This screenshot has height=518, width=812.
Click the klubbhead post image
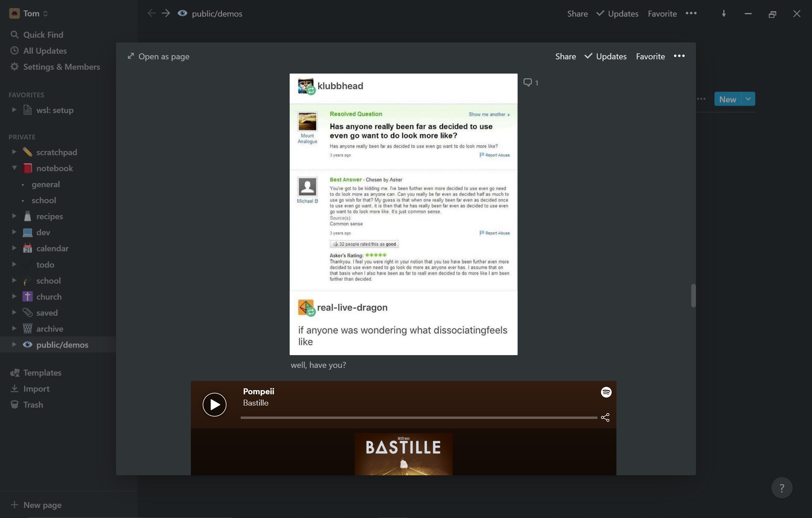(403, 214)
